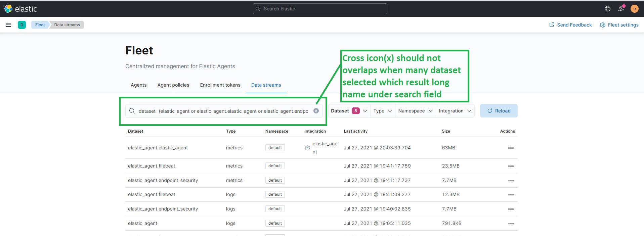Image resolution: width=644 pixels, height=236 pixels.
Task: Click the green D space avatar
Action: pos(22,25)
